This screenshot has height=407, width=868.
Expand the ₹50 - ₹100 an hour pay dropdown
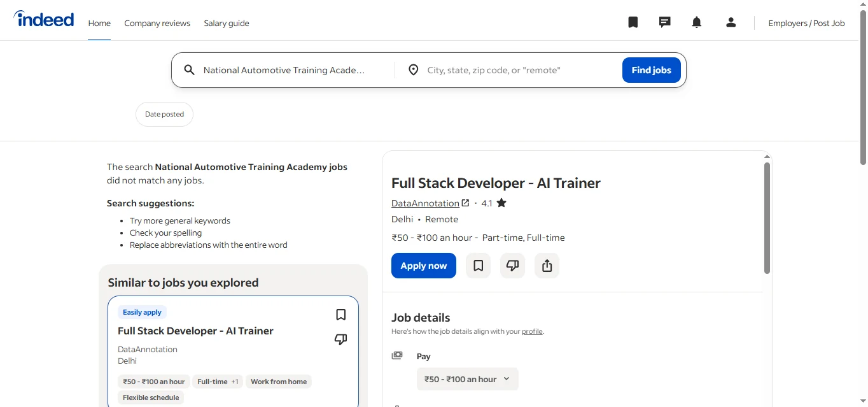(467, 379)
